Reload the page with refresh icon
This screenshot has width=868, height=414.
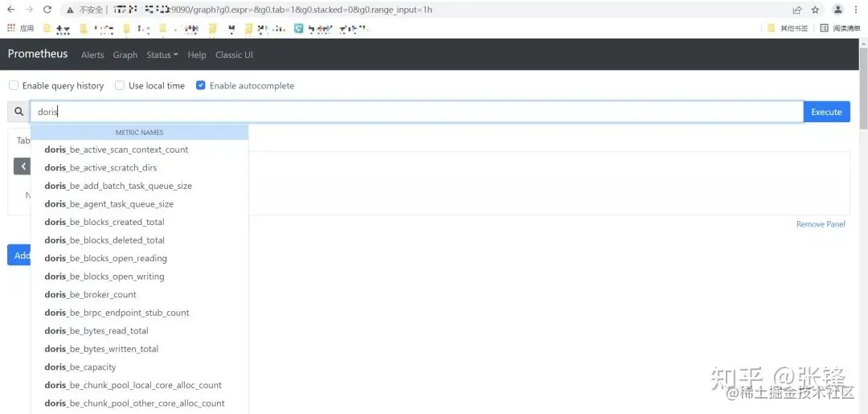(47, 10)
